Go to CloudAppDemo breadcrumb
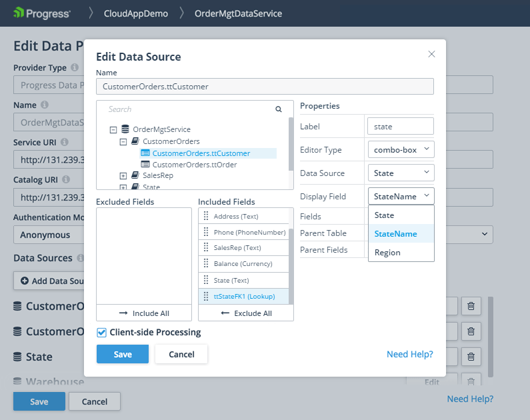The image size is (530, 420). (x=136, y=13)
